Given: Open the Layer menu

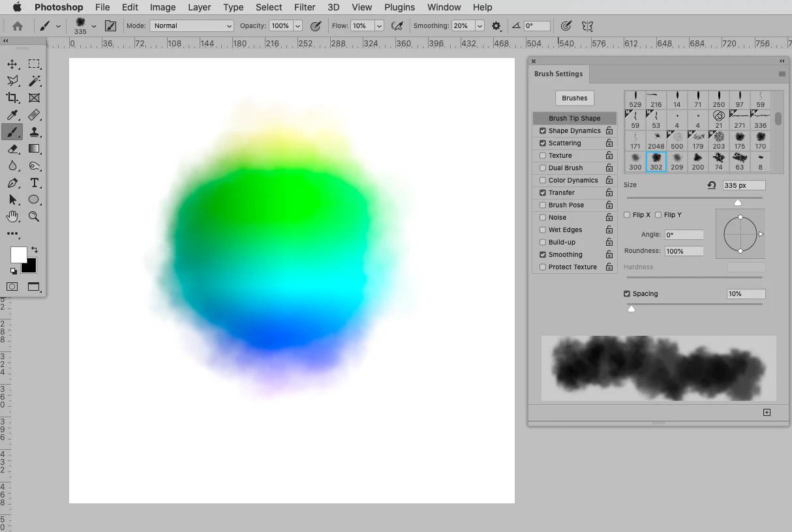Looking at the screenshot, I should click(200, 7).
